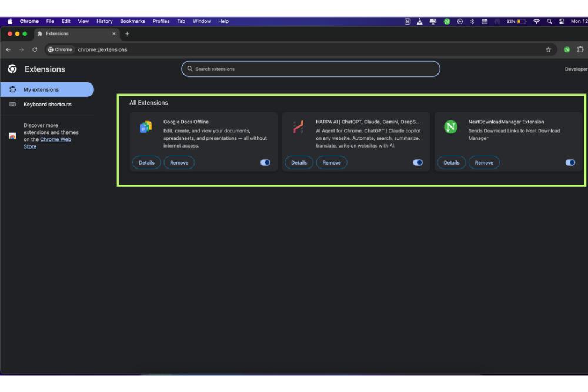
Task: Click the magnifier icon in search box
Action: coord(190,69)
